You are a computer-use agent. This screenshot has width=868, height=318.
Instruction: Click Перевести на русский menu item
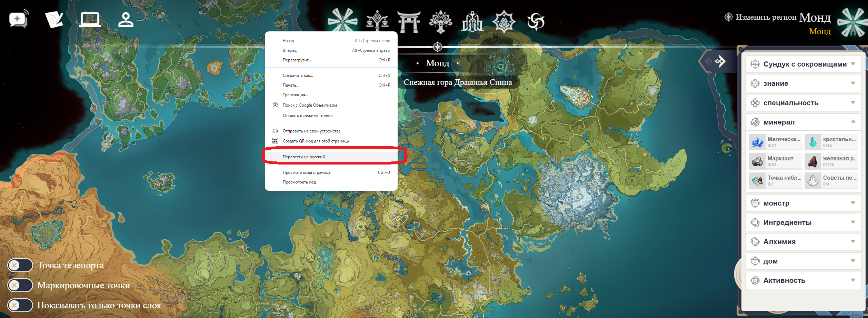point(331,157)
